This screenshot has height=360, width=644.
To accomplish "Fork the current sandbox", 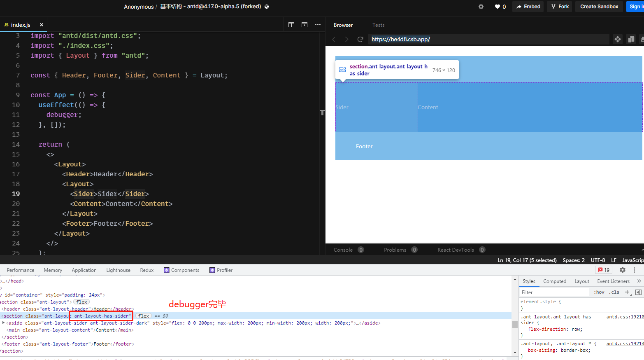I will pyautogui.click(x=559, y=7).
